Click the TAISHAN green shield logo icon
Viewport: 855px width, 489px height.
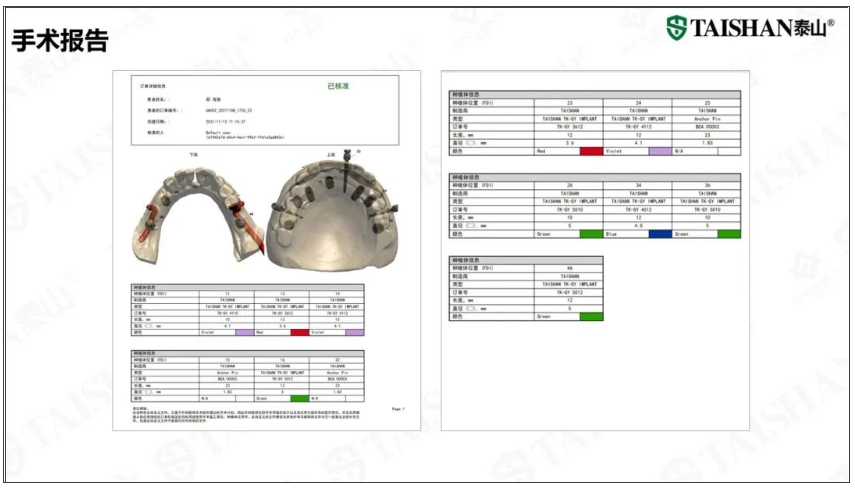tap(676, 27)
